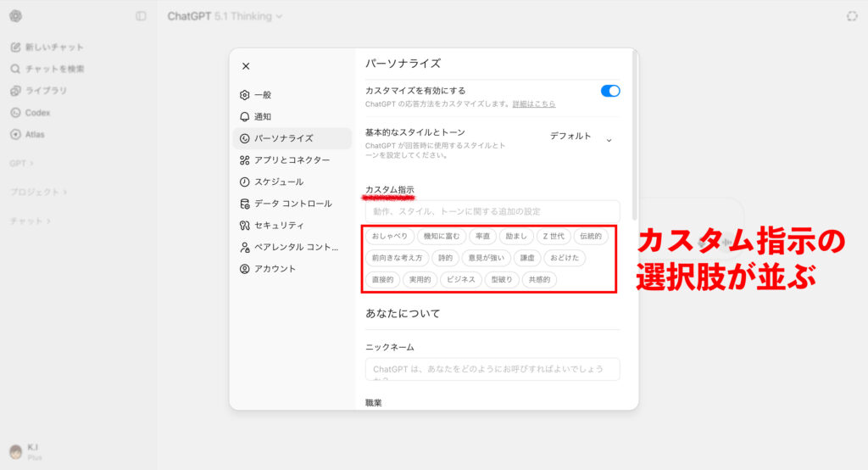Open the アカウント settings tab

click(x=292, y=269)
